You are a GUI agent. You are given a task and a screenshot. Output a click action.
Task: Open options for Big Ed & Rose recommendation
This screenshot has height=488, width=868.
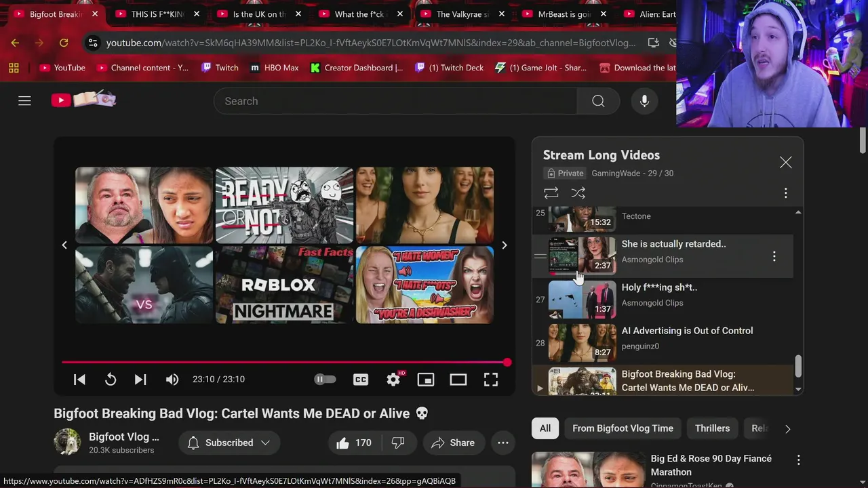[798, 460]
